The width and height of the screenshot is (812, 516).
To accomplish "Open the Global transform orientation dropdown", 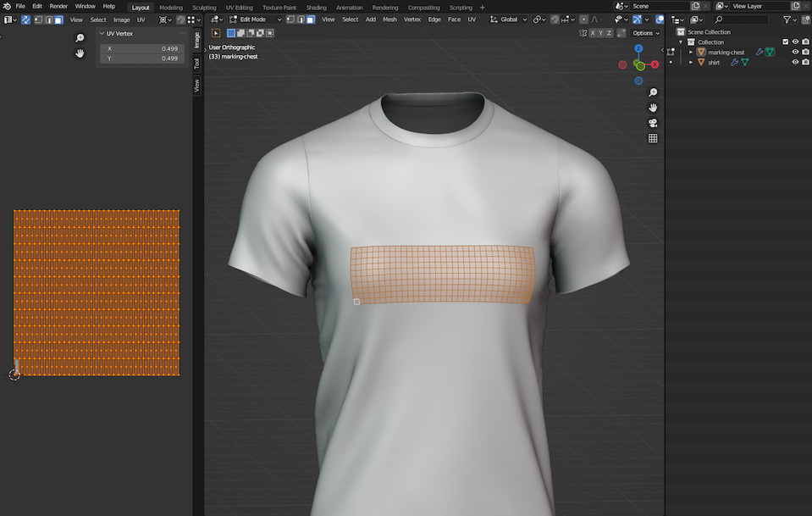I will click(508, 19).
